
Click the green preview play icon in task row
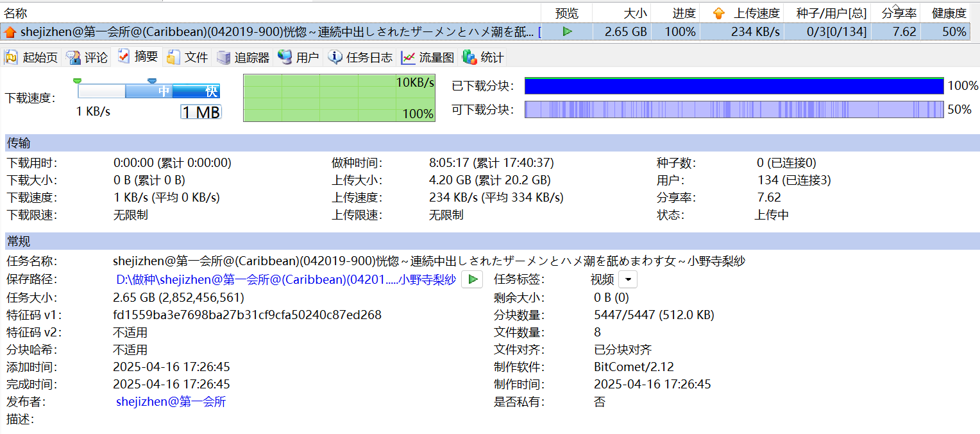click(567, 31)
